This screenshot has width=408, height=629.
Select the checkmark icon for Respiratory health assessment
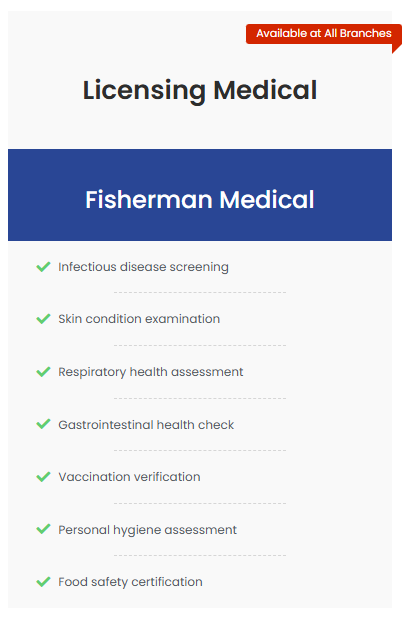click(x=43, y=372)
